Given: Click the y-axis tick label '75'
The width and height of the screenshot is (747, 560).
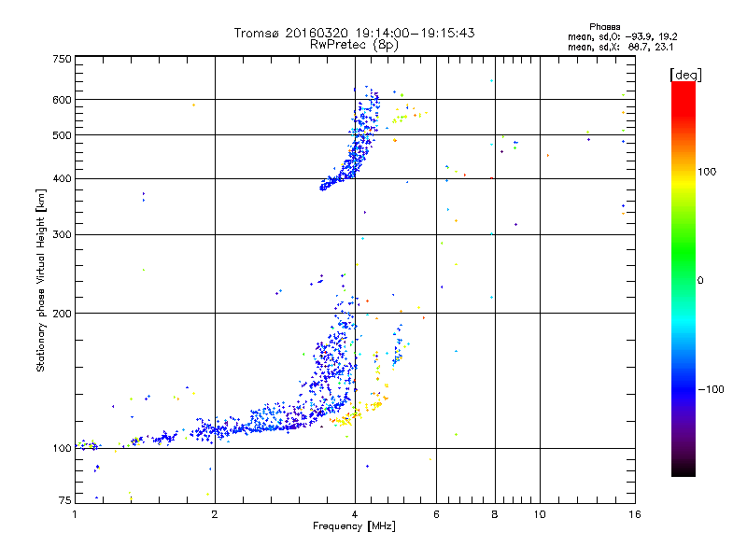Looking at the screenshot, I should point(65,500).
